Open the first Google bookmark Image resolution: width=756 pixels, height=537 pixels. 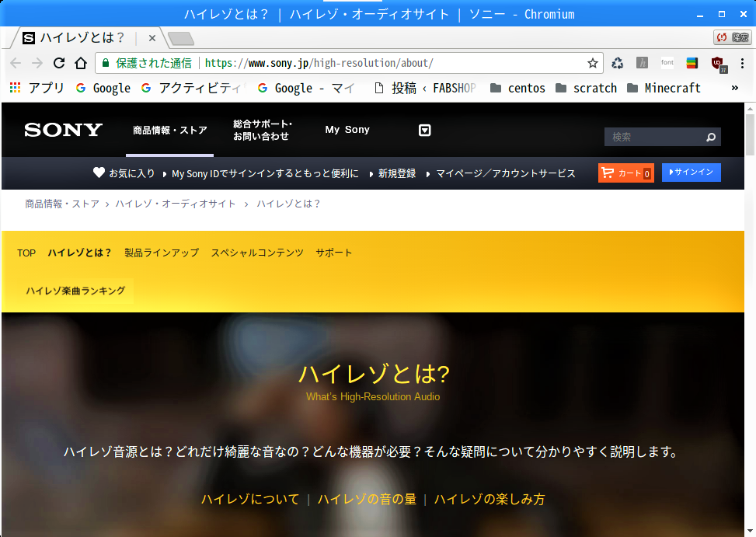(x=103, y=88)
